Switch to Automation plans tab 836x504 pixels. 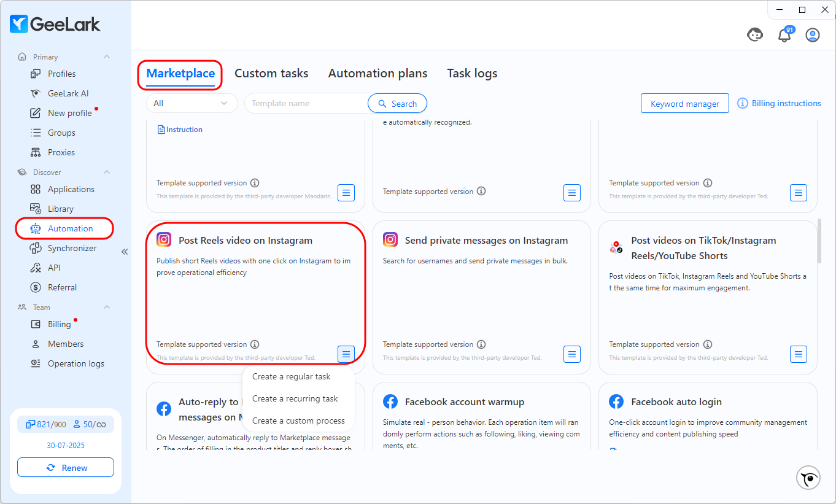click(x=377, y=73)
